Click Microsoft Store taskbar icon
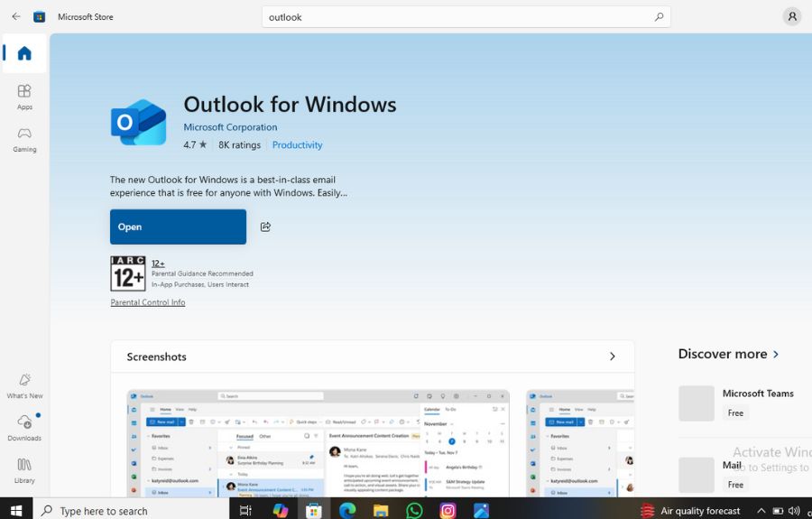This screenshot has width=812, height=519. pos(313,511)
